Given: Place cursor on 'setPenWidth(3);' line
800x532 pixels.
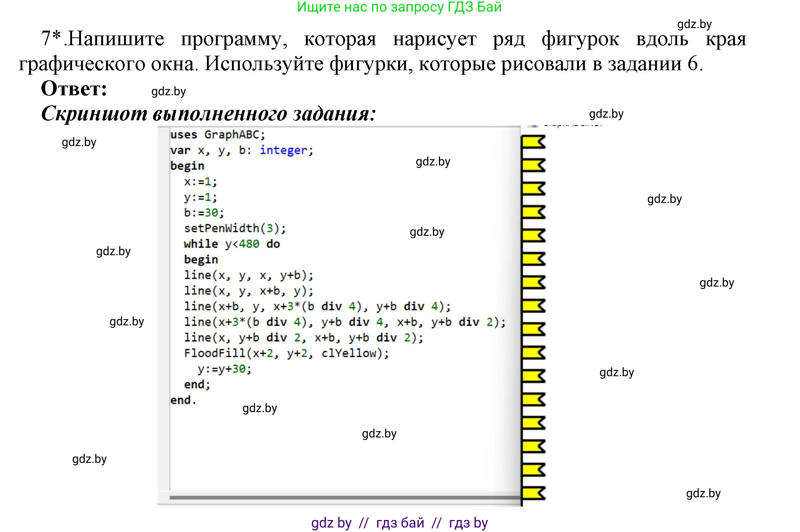Looking at the screenshot, I should 235,228.
